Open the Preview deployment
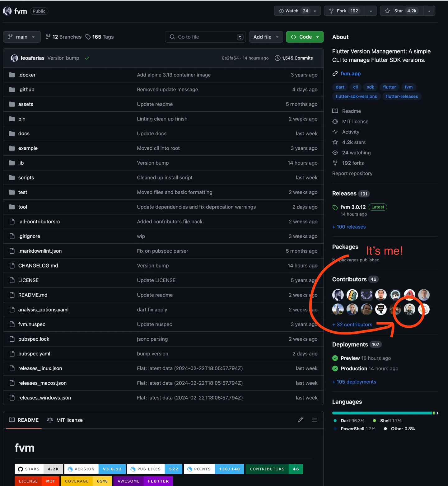The width and height of the screenshot is (448, 486). point(350,358)
